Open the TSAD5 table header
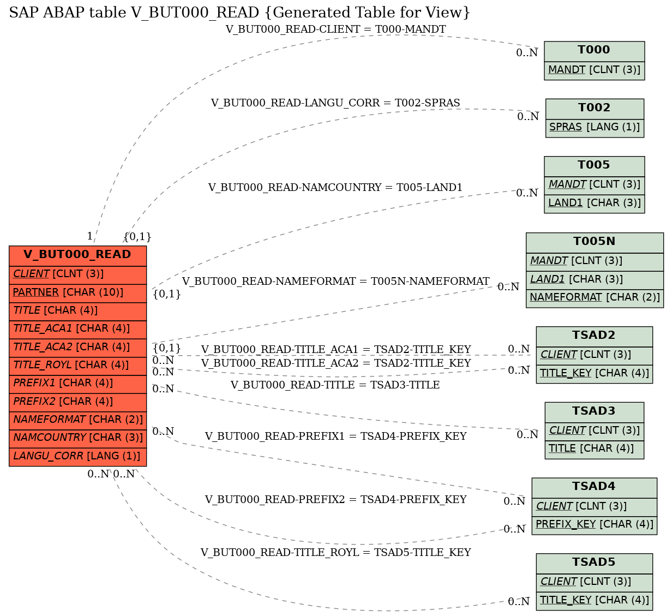This screenshot has width=672, height=616. coord(595,563)
